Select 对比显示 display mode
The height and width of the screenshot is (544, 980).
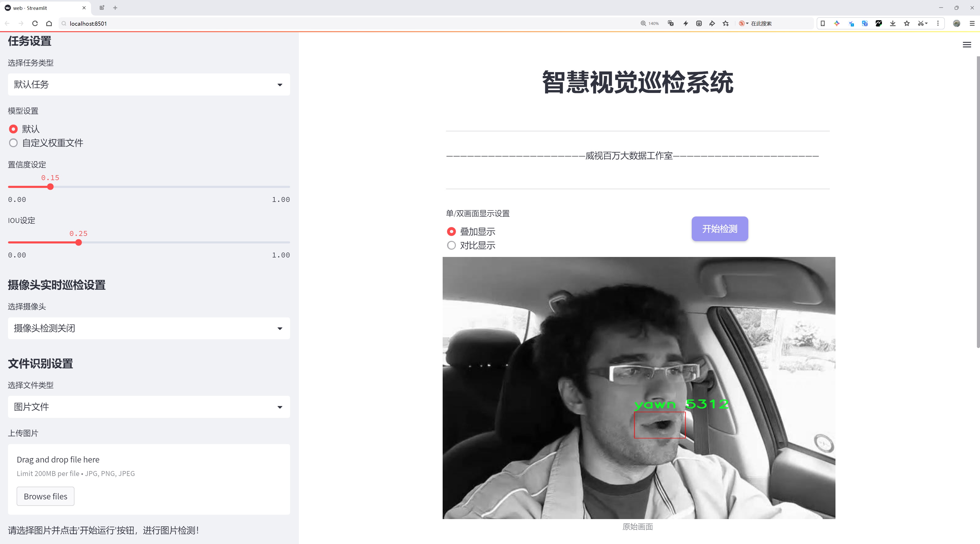tap(451, 245)
